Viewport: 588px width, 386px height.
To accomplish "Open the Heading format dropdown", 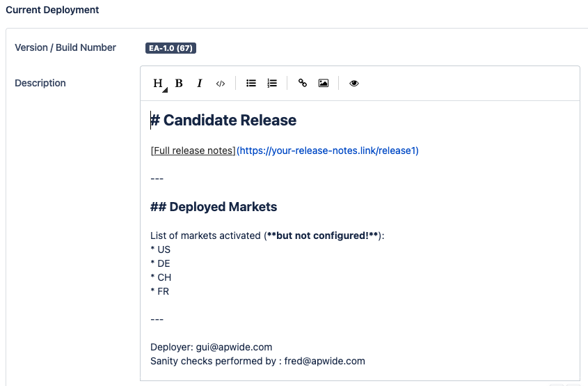I will point(159,84).
